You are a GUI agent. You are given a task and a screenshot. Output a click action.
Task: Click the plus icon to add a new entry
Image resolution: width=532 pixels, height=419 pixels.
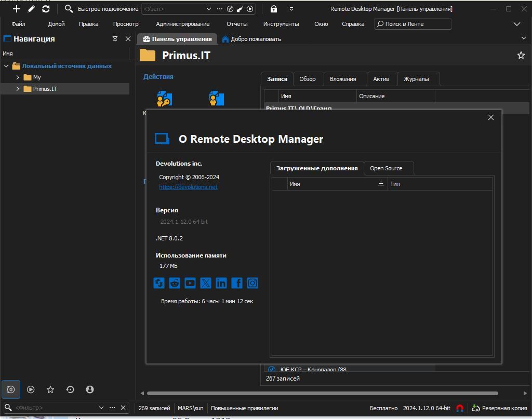16,9
